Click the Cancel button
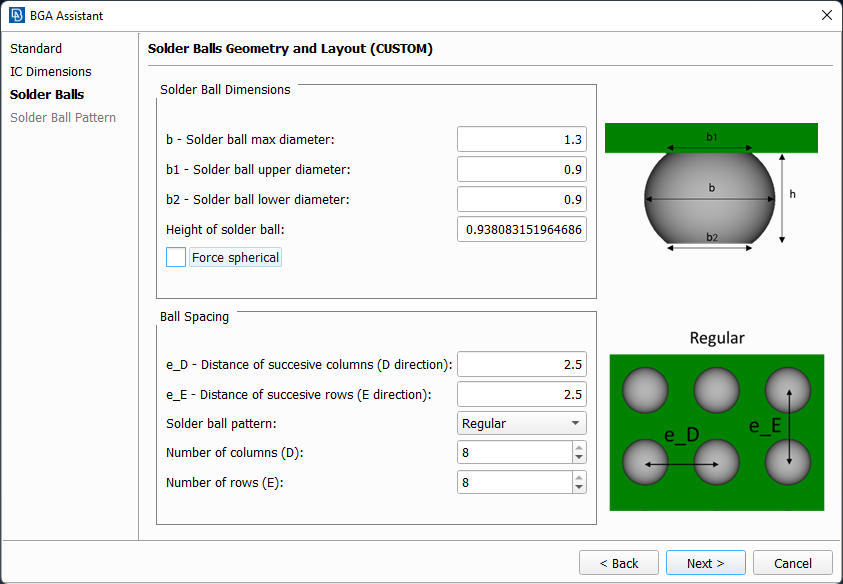The width and height of the screenshot is (843, 584). tap(792, 563)
